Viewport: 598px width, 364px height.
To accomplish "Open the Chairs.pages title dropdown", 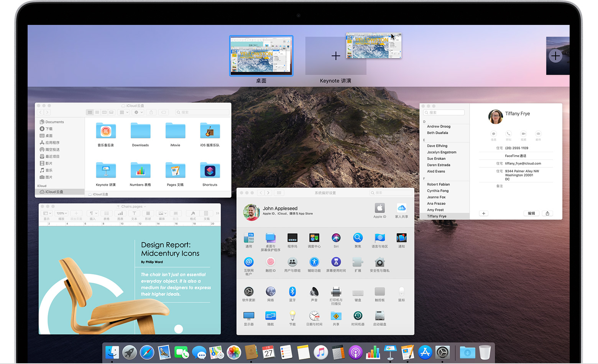I will [x=145, y=207].
